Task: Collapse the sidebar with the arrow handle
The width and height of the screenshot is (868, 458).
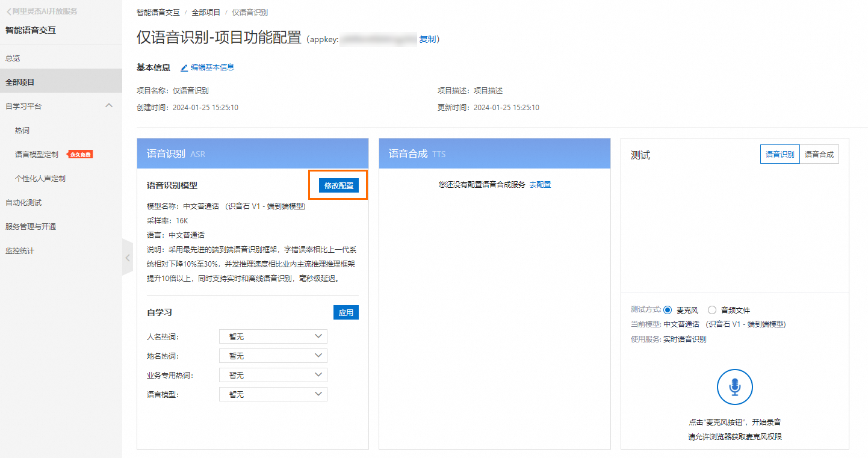Action: click(x=128, y=258)
